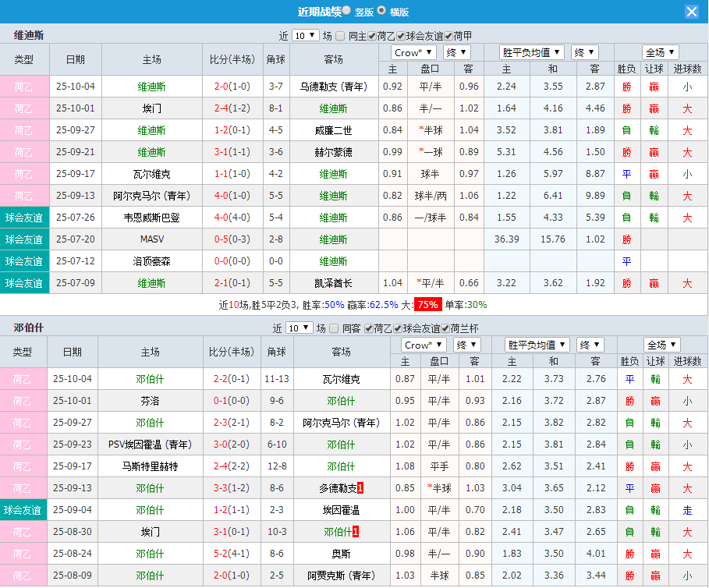The image size is (709, 588).
Task: Enable the 同客 checkbox in 邓伯什 filters
Action: coord(334,328)
